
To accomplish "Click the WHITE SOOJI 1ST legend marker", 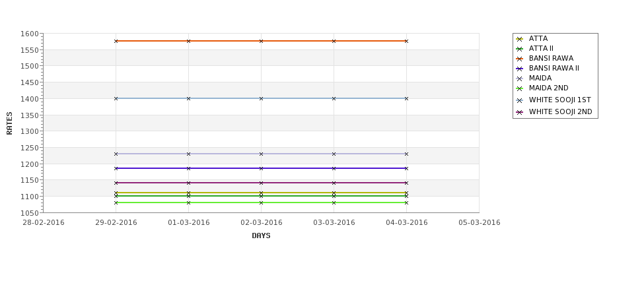I will (x=519, y=100).
